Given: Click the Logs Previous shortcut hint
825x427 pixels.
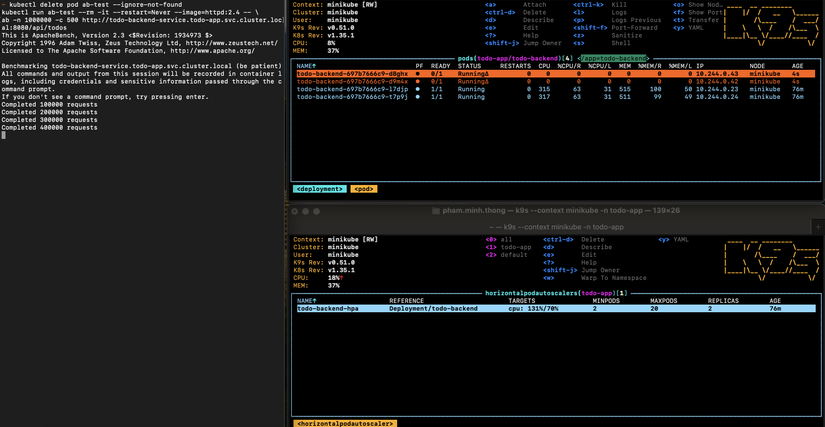Looking at the screenshot, I should [636, 20].
